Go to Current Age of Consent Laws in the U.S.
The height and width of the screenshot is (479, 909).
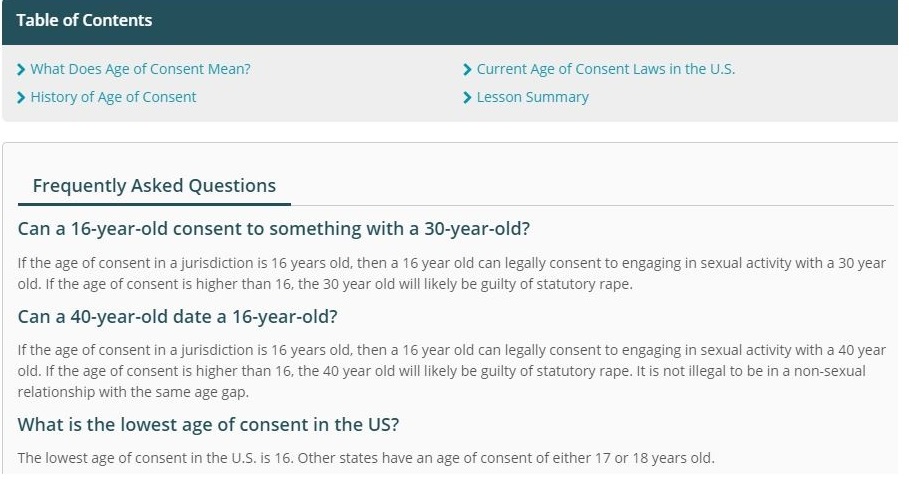(606, 69)
